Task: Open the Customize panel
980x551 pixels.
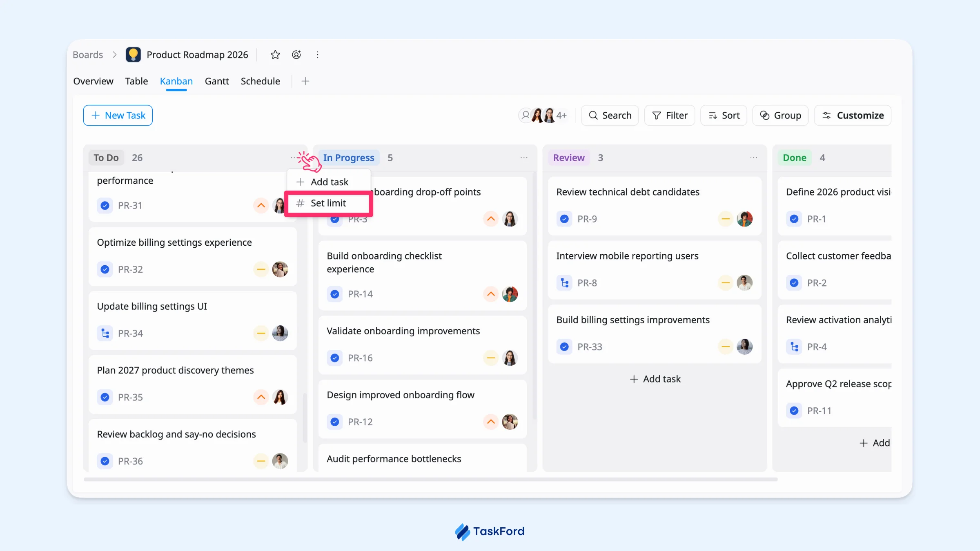Action: (853, 116)
